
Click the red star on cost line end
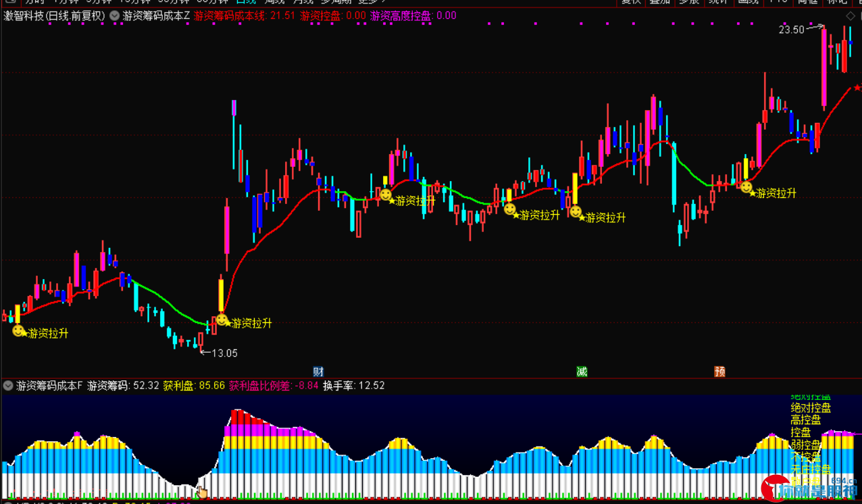pos(857,87)
